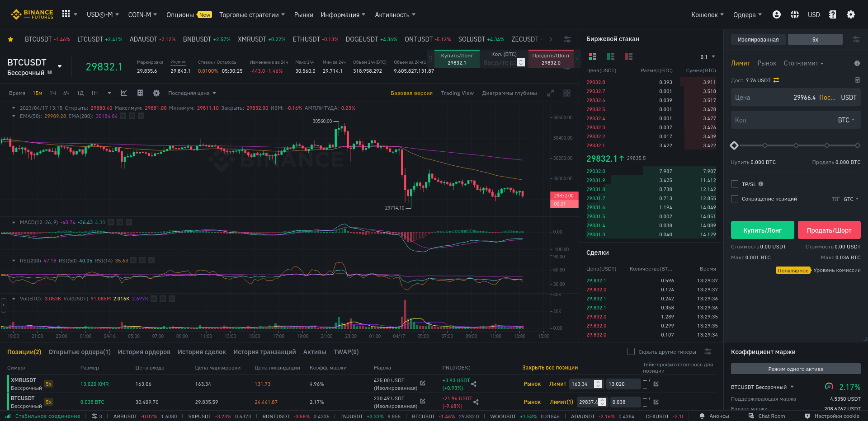868x421 pixels.
Task: Hide the MACD indicator using eye icon
Action: [x=111, y=222]
